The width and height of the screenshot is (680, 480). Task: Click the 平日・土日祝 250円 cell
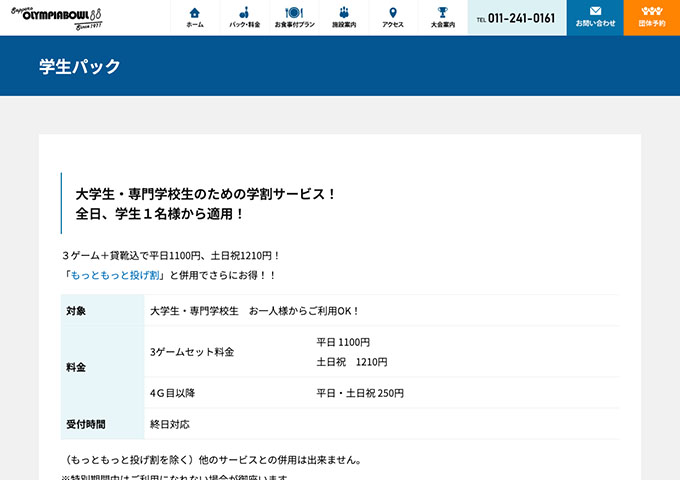(x=360, y=393)
